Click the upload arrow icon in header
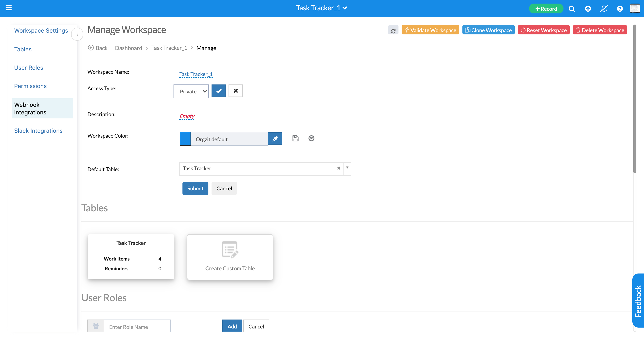Image resolution: width=644 pixels, height=345 pixels. [x=588, y=9]
